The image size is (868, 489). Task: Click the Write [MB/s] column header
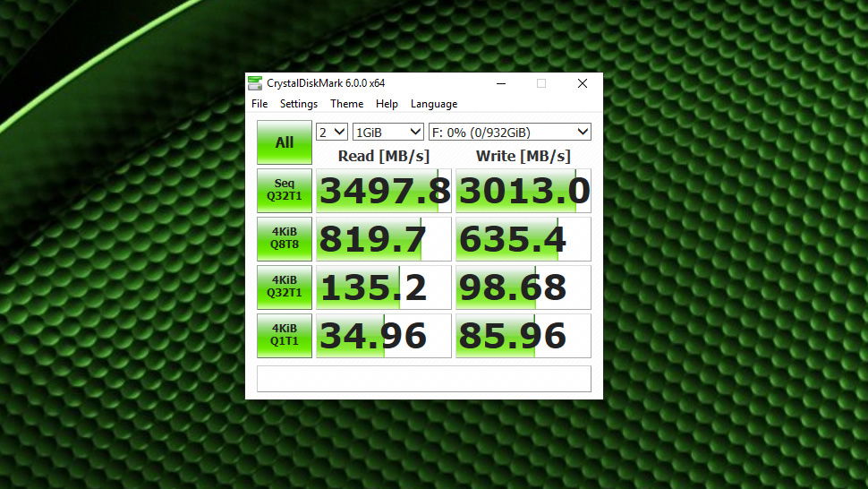[x=523, y=156]
